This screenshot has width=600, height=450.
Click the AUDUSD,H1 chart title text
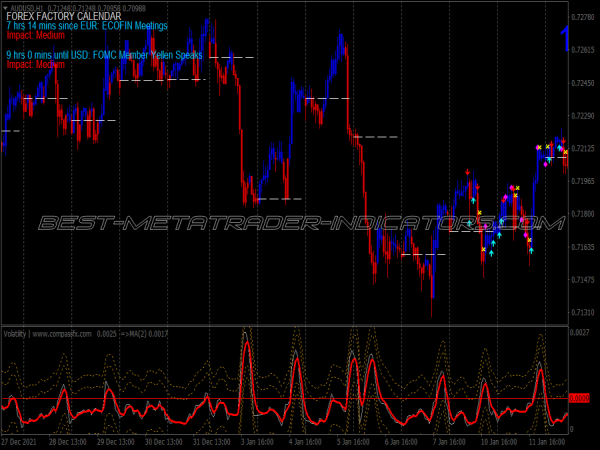pos(26,8)
